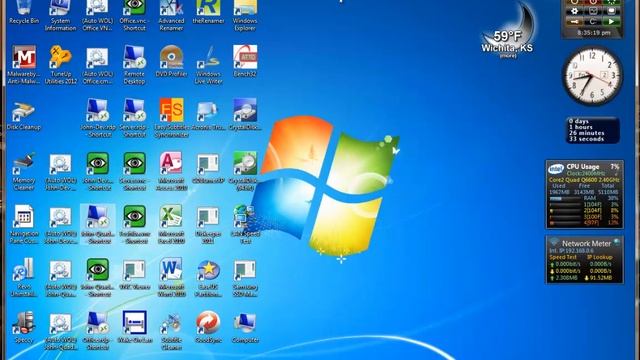The image size is (640, 360).
Task: Open the Navigation Pane Customizer icon
Action: point(24,224)
